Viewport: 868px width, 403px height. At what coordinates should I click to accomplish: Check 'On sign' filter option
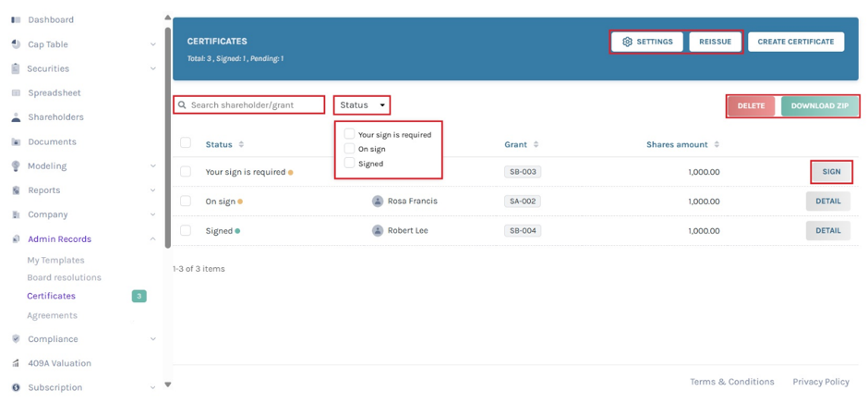pyautogui.click(x=349, y=149)
